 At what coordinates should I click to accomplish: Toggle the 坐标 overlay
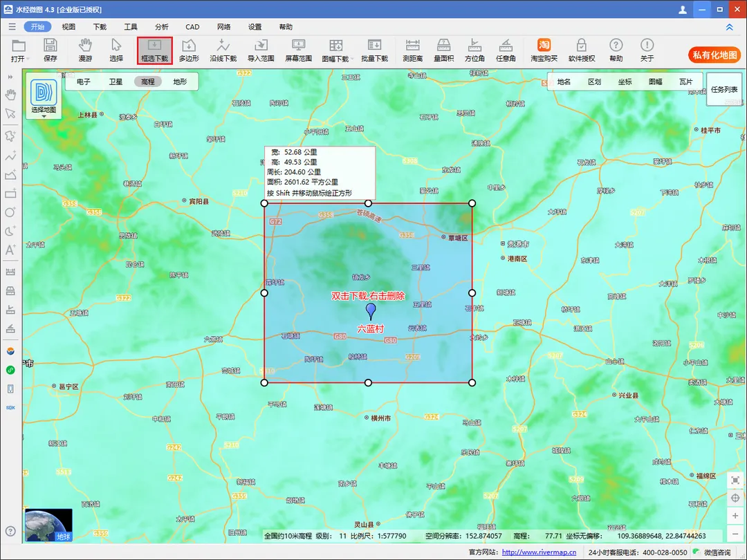[625, 82]
